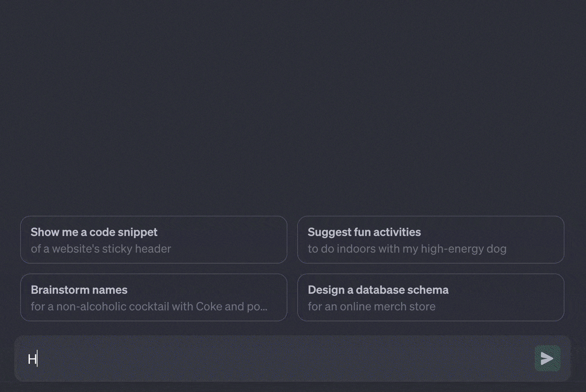Pick the "Brainstorm names" suggestion card
This screenshot has width=586, height=392.
tap(154, 297)
